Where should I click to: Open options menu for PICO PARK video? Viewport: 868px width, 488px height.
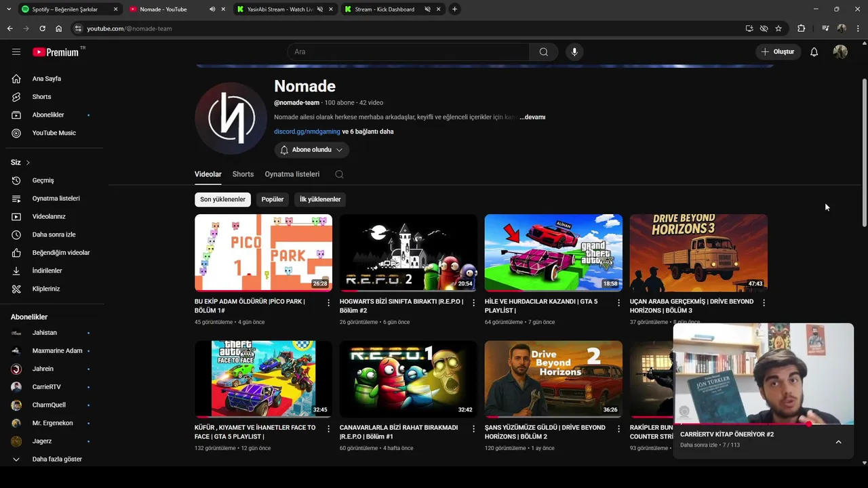(328, 303)
